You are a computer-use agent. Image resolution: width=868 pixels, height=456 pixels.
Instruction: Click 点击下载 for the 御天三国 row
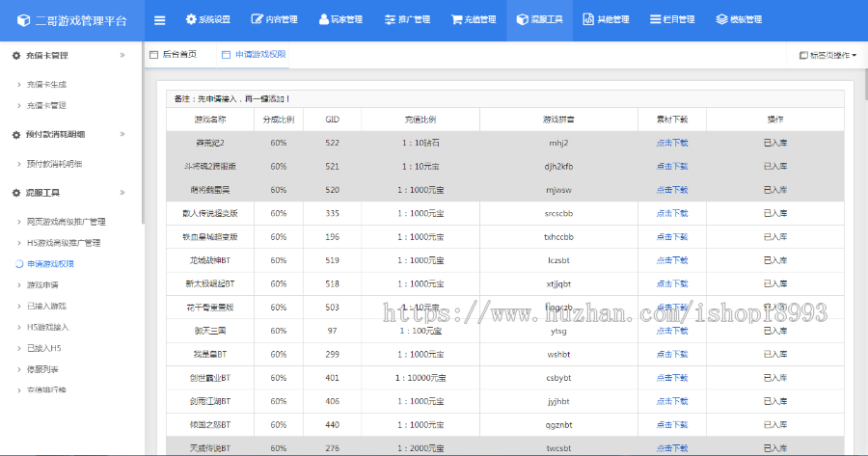671,331
